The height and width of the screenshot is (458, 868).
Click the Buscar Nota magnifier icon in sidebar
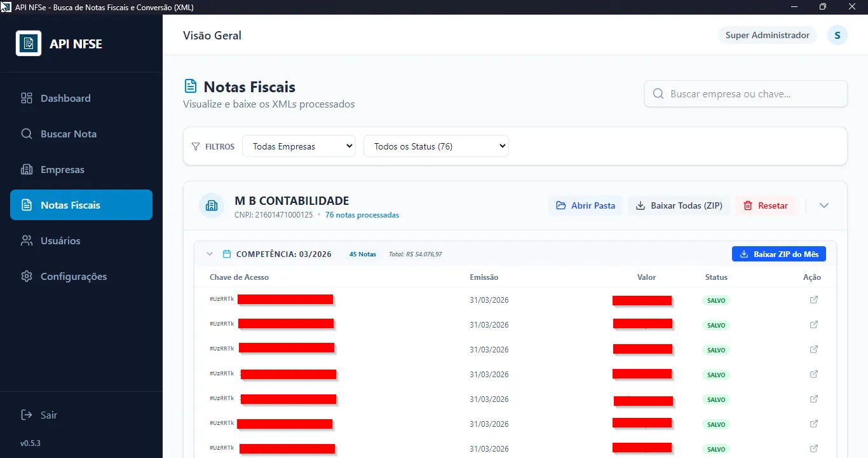[x=27, y=134]
